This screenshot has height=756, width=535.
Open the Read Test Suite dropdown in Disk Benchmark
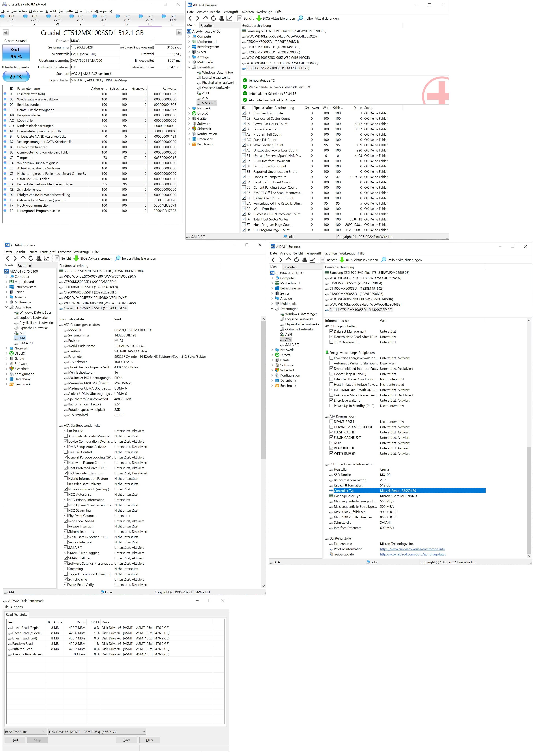pyautogui.click(x=25, y=732)
